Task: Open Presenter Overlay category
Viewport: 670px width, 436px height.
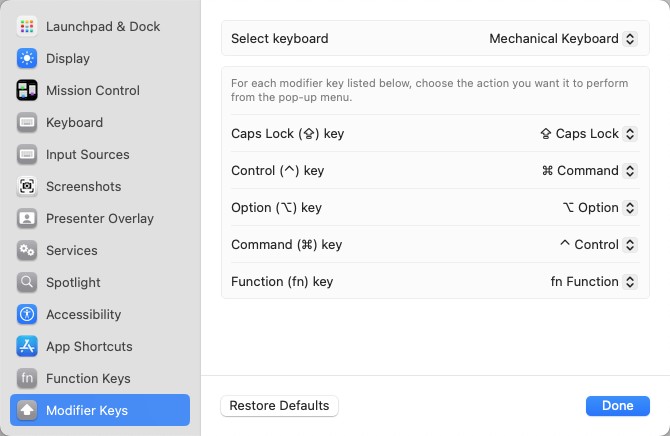Action: pos(100,218)
